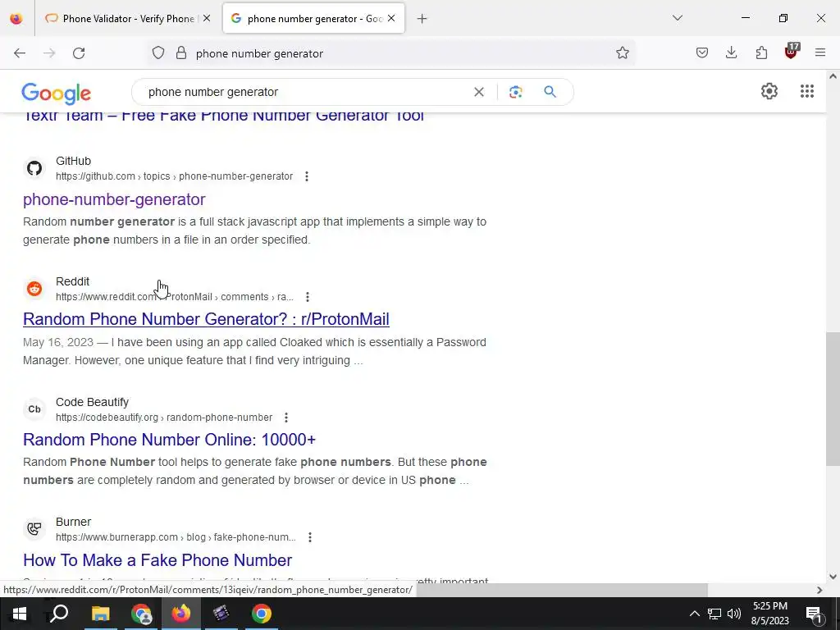
Task: Switch to the Firefox taskbar icon
Action: tap(181, 614)
